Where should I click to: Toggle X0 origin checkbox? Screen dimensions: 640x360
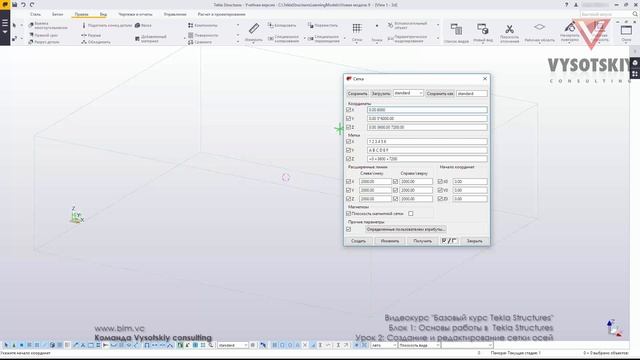click(x=440, y=181)
